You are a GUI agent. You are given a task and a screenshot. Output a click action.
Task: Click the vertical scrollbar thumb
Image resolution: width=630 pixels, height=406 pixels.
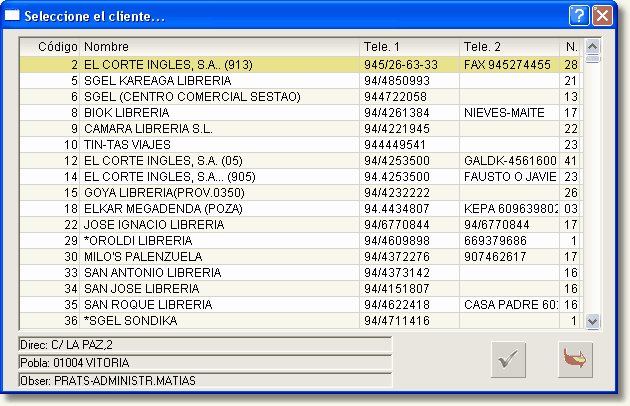[x=593, y=59]
